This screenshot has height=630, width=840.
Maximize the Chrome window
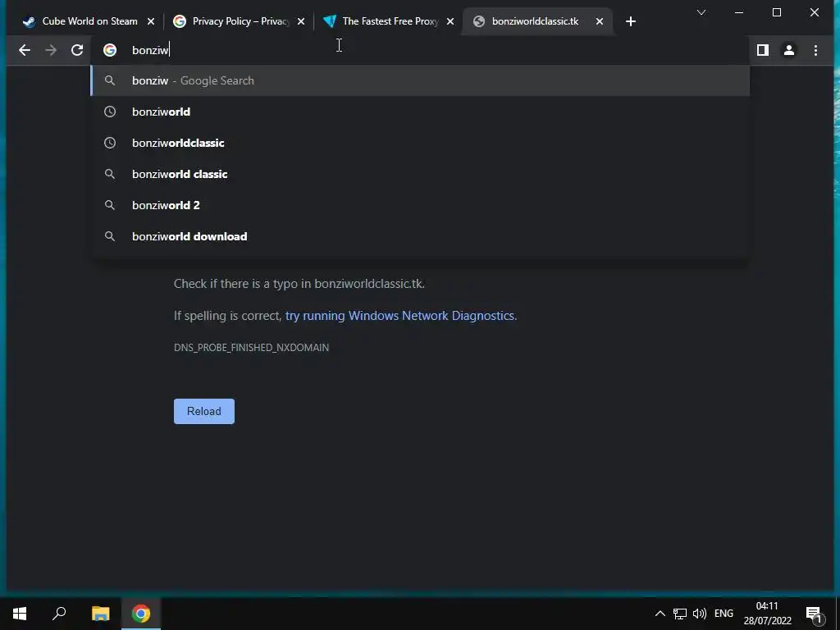(776, 12)
